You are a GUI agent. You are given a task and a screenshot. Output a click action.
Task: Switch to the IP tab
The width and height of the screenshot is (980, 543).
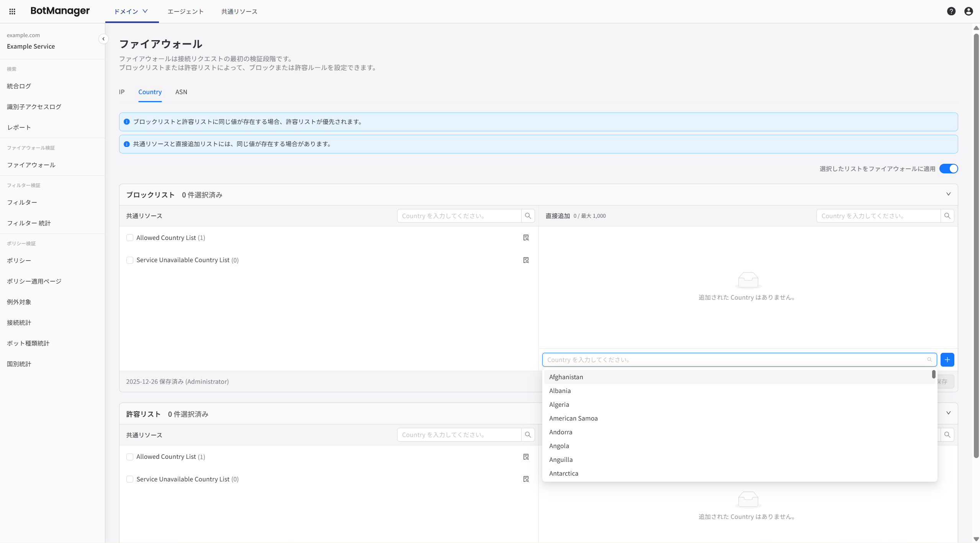point(122,92)
